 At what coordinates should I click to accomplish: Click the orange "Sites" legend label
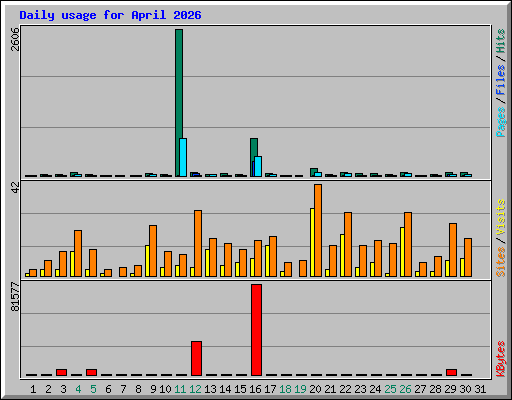(x=501, y=262)
